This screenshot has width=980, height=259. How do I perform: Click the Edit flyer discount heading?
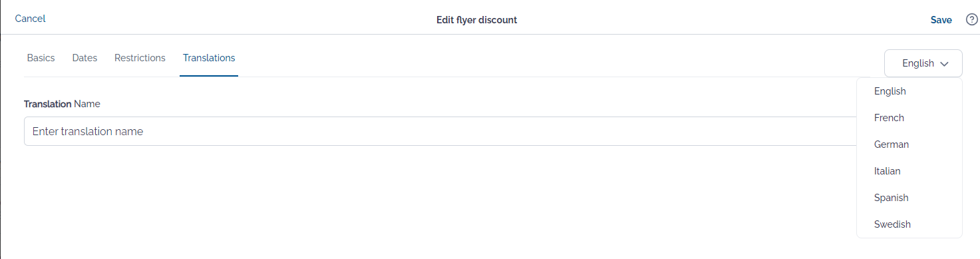[476, 20]
